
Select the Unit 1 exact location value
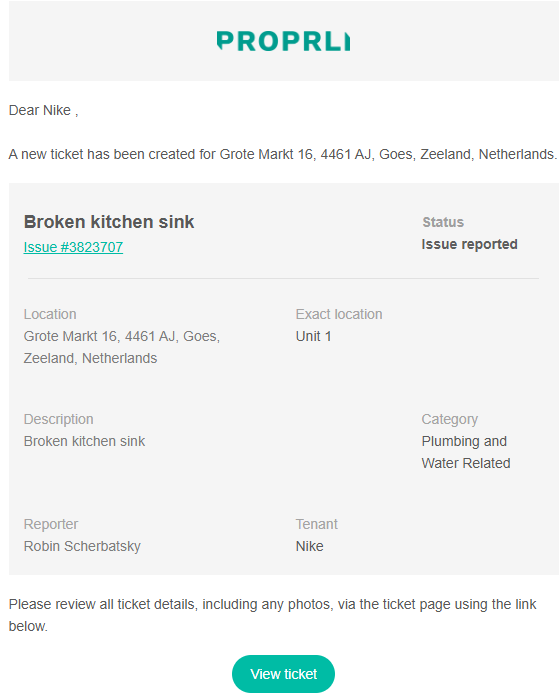coord(314,336)
